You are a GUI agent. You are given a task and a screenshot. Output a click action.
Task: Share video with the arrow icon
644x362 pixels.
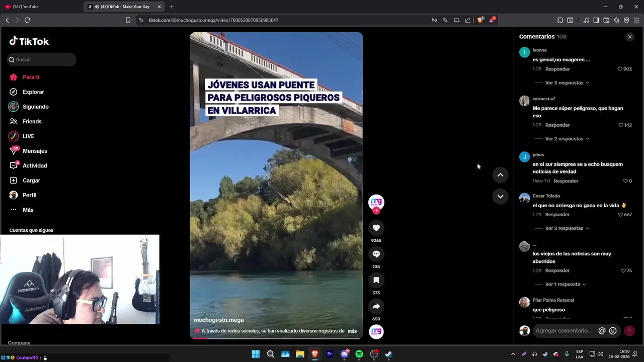coord(376,306)
